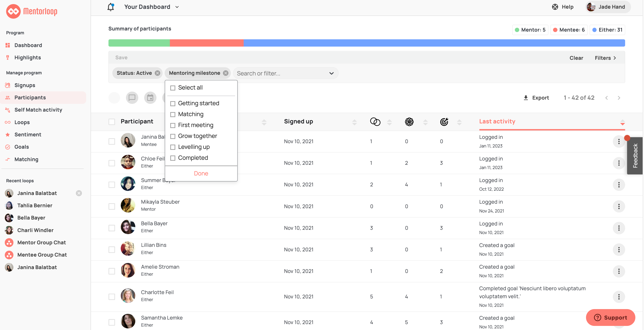The width and height of the screenshot is (644, 330).
Task: Open the three-dot menu for Chloe Feil
Action: tap(619, 163)
